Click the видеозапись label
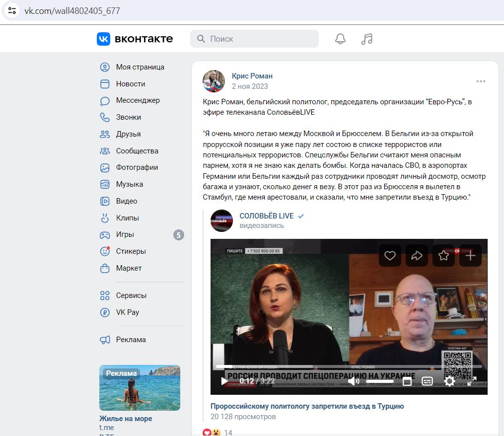Screen dimensions: 504x436 pos(262,226)
